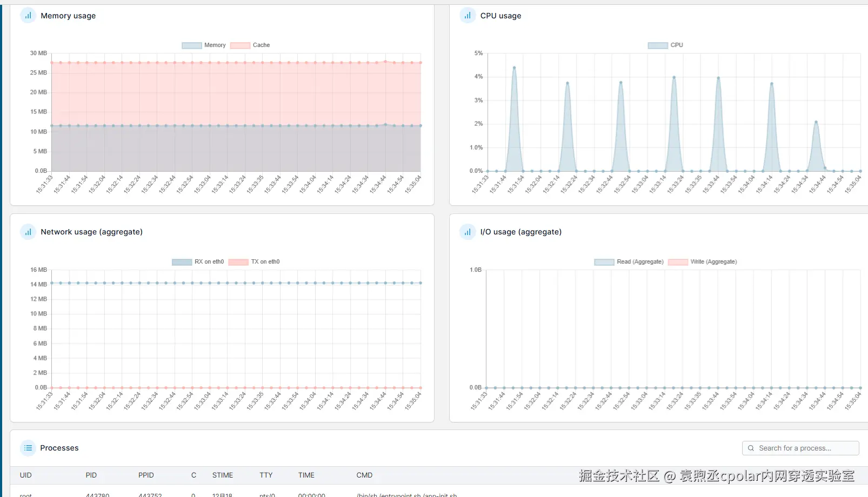
Task: Sort processes by PPID column header
Action: 146,475
